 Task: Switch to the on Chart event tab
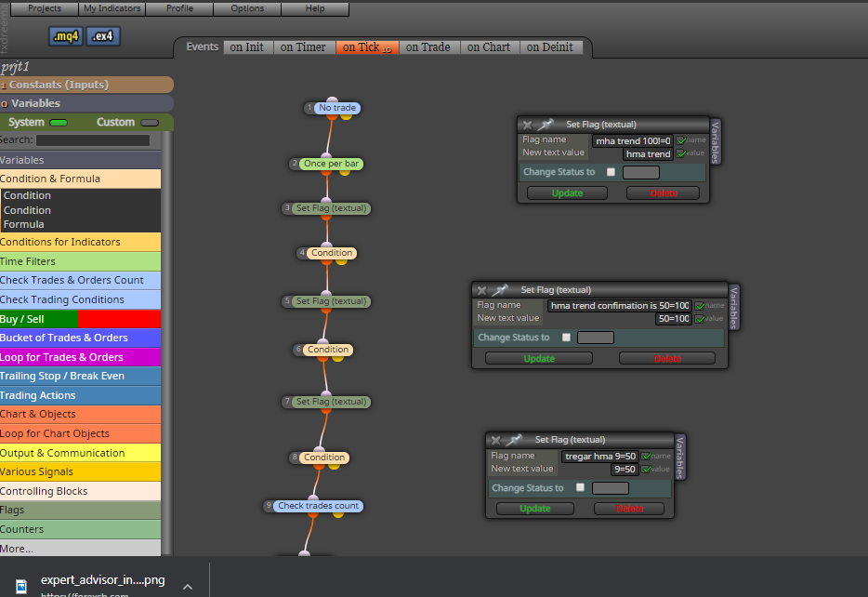(x=489, y=47)
